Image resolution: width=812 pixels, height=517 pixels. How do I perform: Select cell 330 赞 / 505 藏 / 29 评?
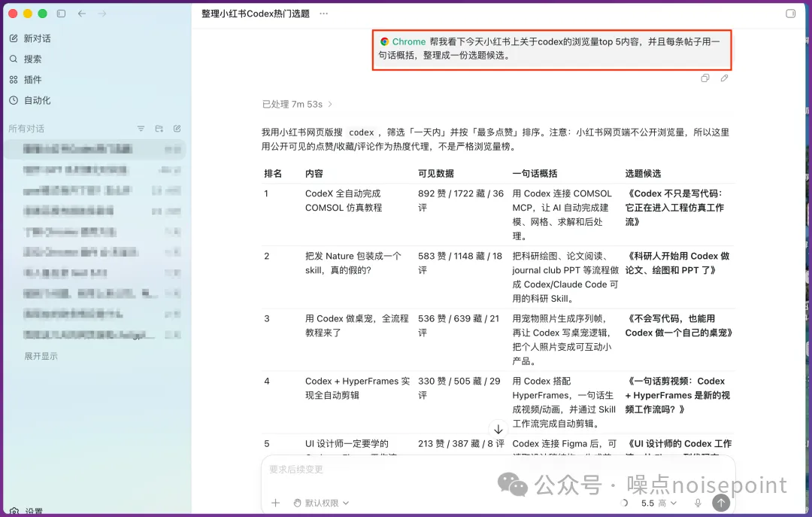pos(459,388)
